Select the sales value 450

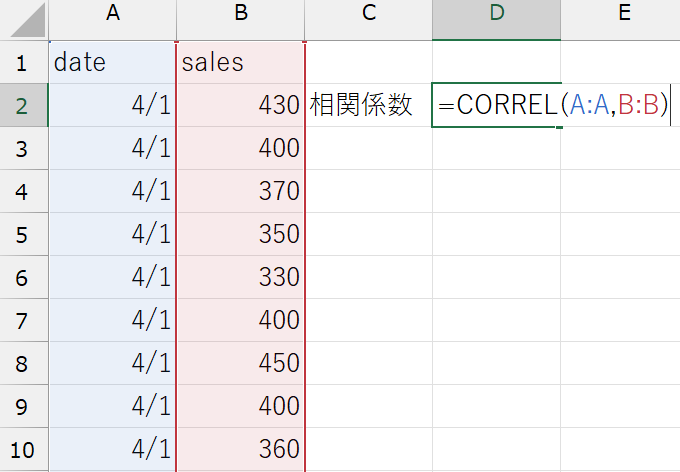pos(240,363)
